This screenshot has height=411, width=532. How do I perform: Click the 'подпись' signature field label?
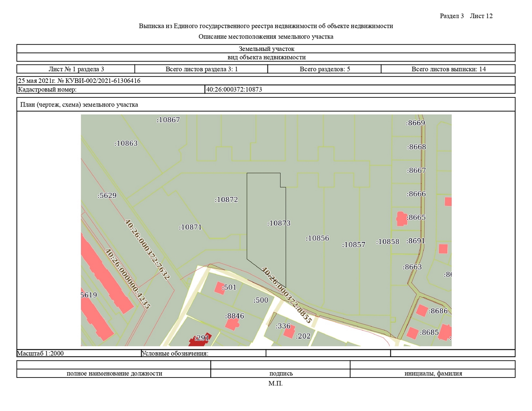[x=281, y=373]
